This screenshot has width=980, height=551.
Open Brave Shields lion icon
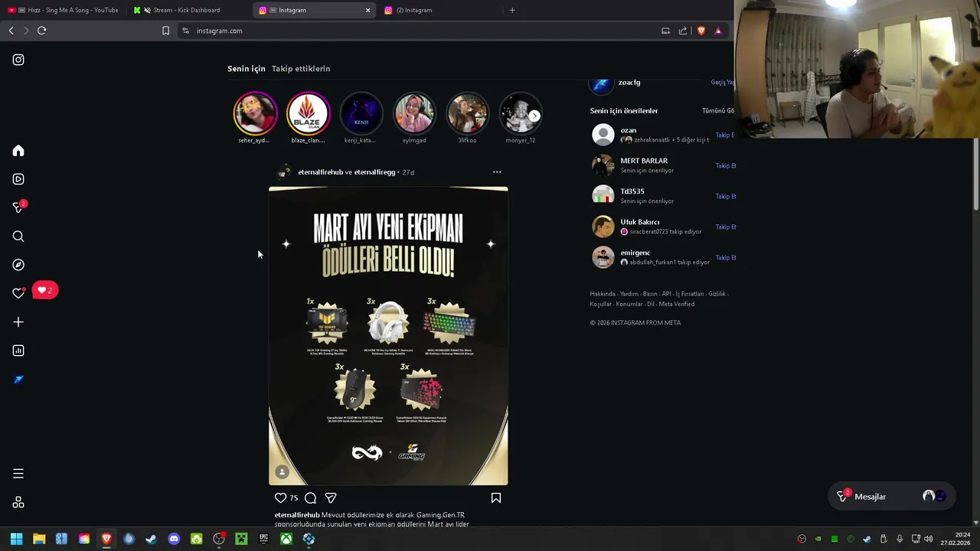pyautogui.click(x=701, y=31)
